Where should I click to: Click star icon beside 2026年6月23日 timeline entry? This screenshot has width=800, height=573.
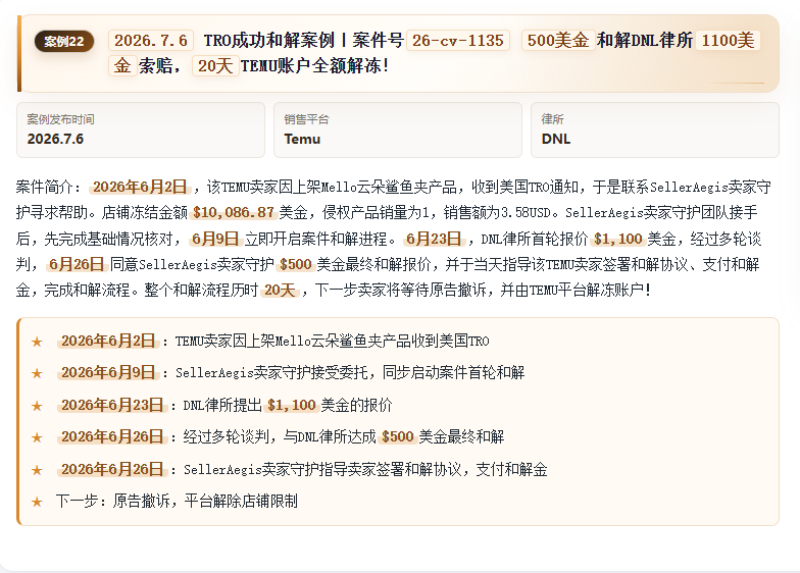[x=37, y=406]
